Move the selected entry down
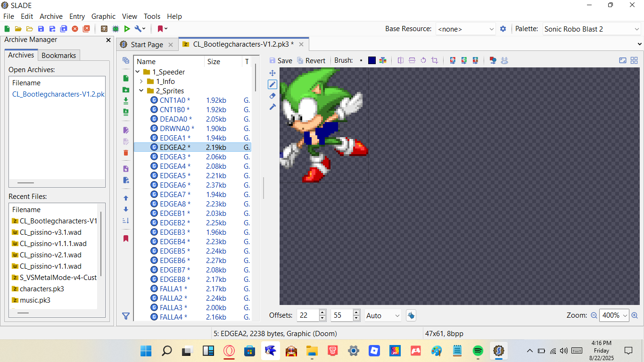The image size is (644, 362). 126,209
